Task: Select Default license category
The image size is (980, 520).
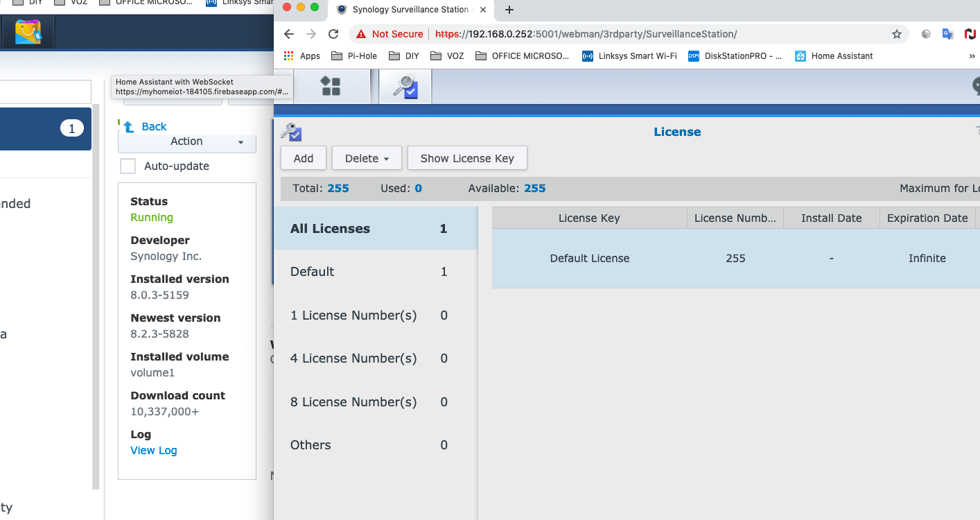Action: pos(376,272)
